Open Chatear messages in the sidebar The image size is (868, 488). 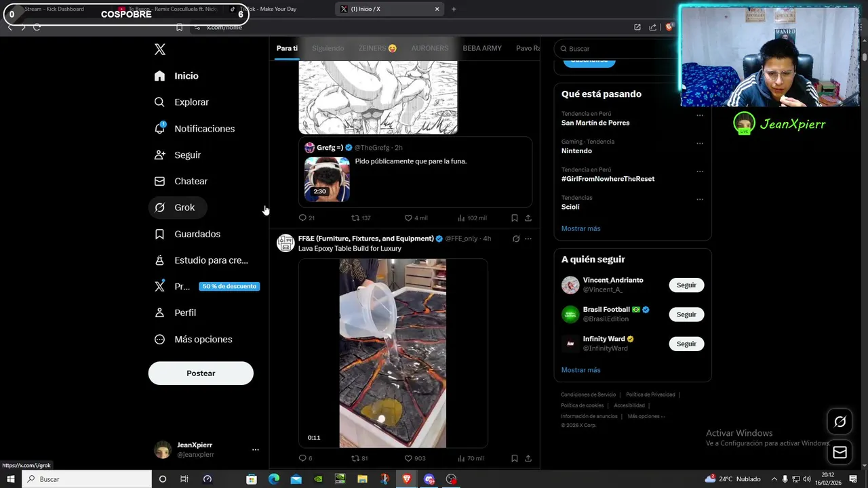[x=181, y=181]
